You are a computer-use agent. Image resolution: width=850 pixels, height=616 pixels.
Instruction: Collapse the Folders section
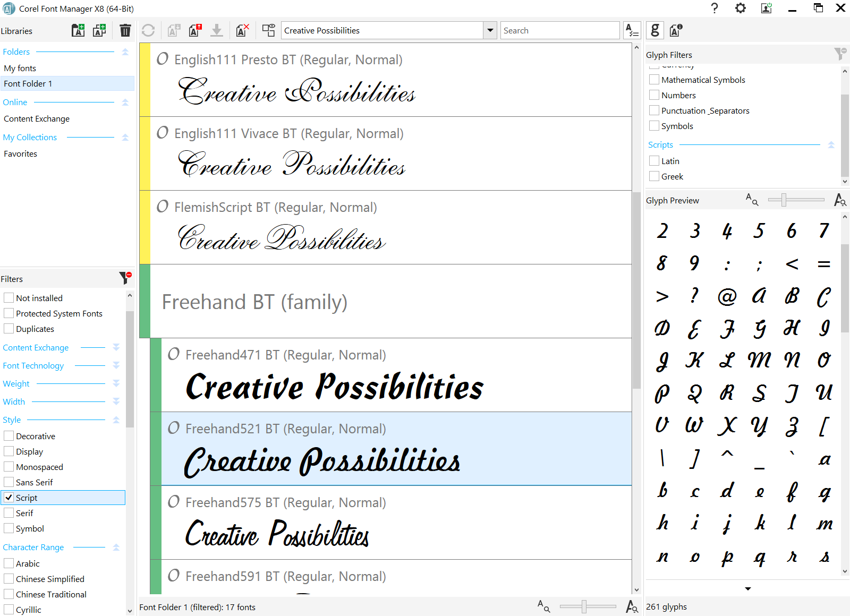pos(125,52)
